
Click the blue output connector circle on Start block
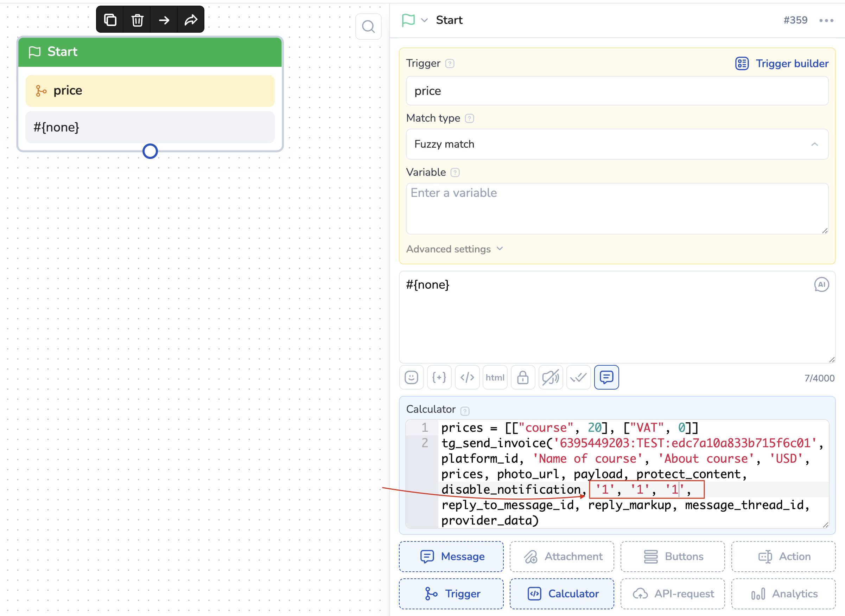click(x=150, y=152)
